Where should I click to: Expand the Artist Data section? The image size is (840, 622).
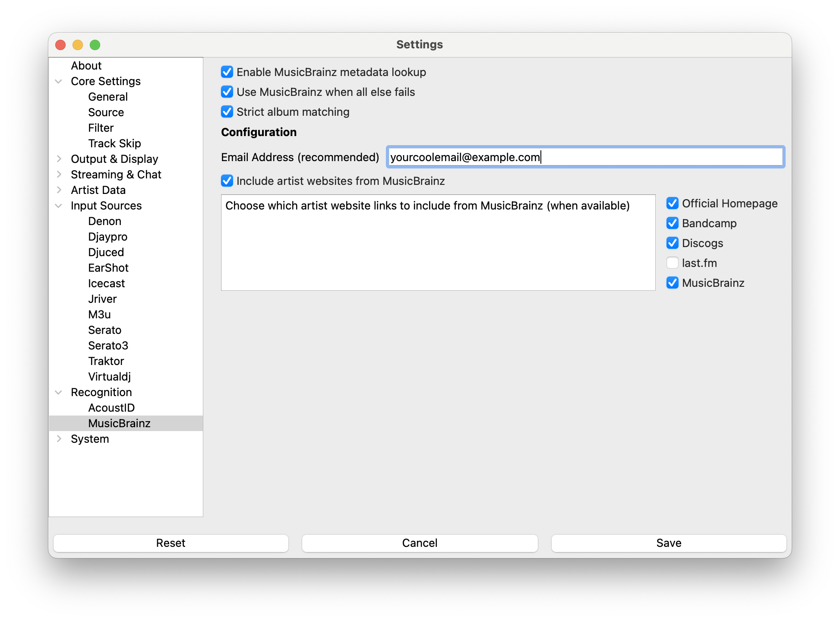coord(59,190)
